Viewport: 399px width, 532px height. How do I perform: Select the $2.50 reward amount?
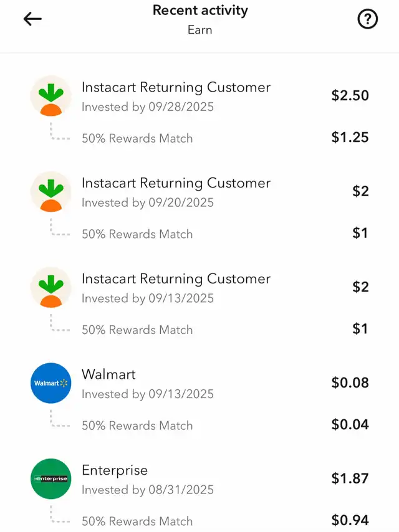350,95
